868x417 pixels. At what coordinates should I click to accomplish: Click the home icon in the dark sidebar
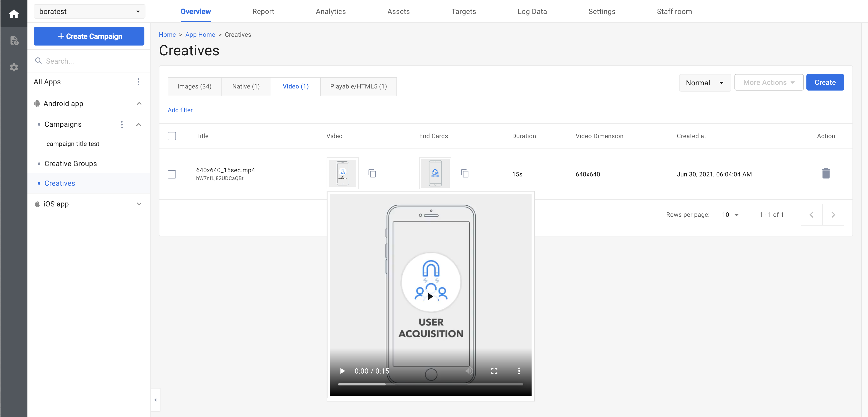[14, 14]
